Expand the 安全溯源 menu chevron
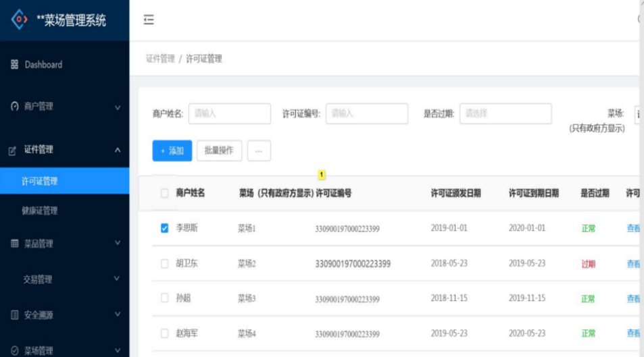Viewport: 644px width, 357px height. click(x=118, y=314)
